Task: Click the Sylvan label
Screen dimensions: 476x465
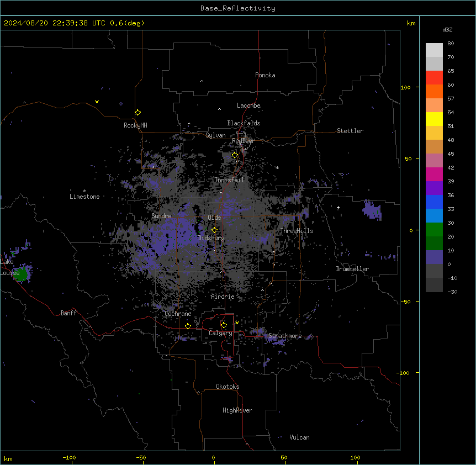Action: click(215, 135)
